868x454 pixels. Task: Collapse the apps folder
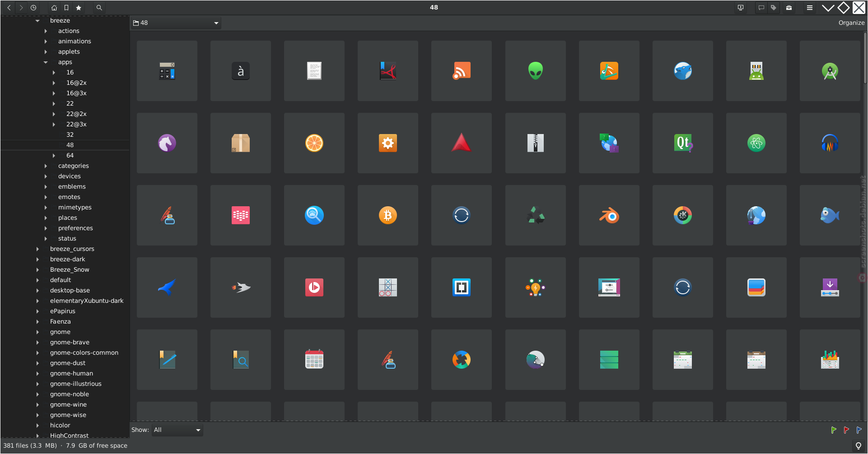coord(46,62)
